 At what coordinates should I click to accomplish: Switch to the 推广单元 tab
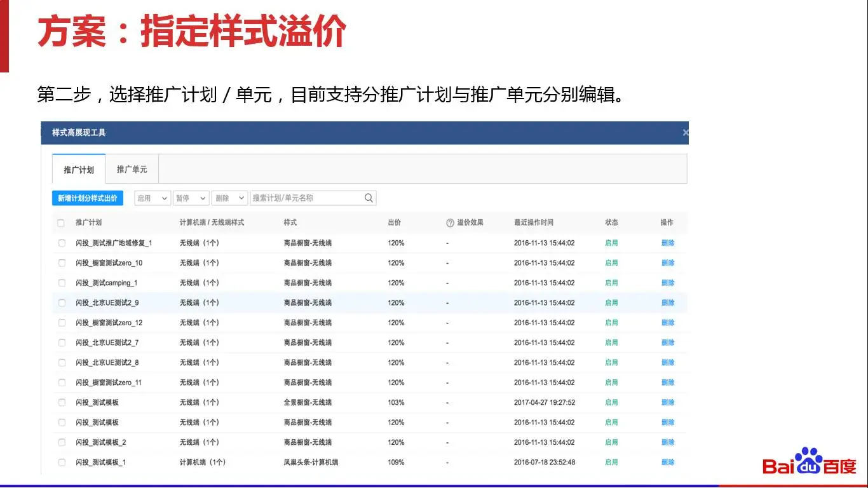132,170
